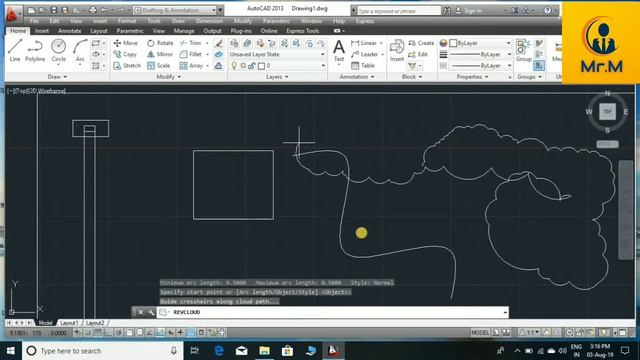Expand the Draw panel
Viewport: 640px width, 360px height.
(57, 77)
